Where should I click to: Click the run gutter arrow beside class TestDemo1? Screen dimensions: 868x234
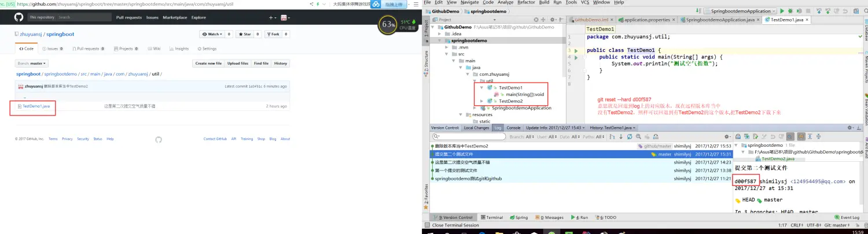576,51
